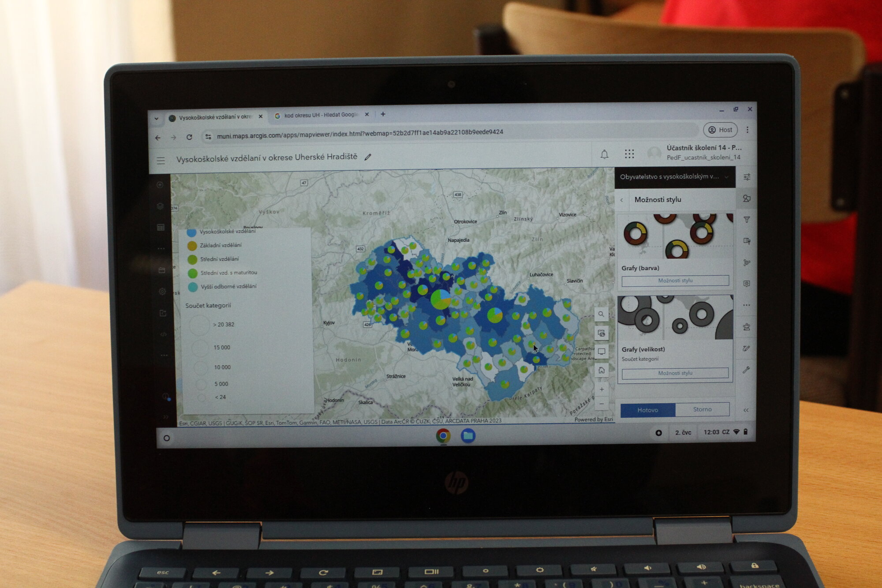
Task: Open Chrome from the shelf
Action: 443,436
